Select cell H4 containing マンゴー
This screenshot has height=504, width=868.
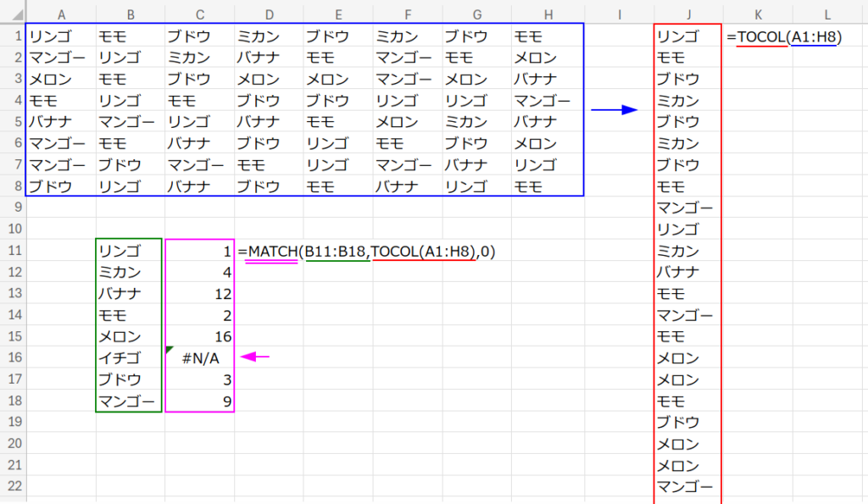coord(548,102)
